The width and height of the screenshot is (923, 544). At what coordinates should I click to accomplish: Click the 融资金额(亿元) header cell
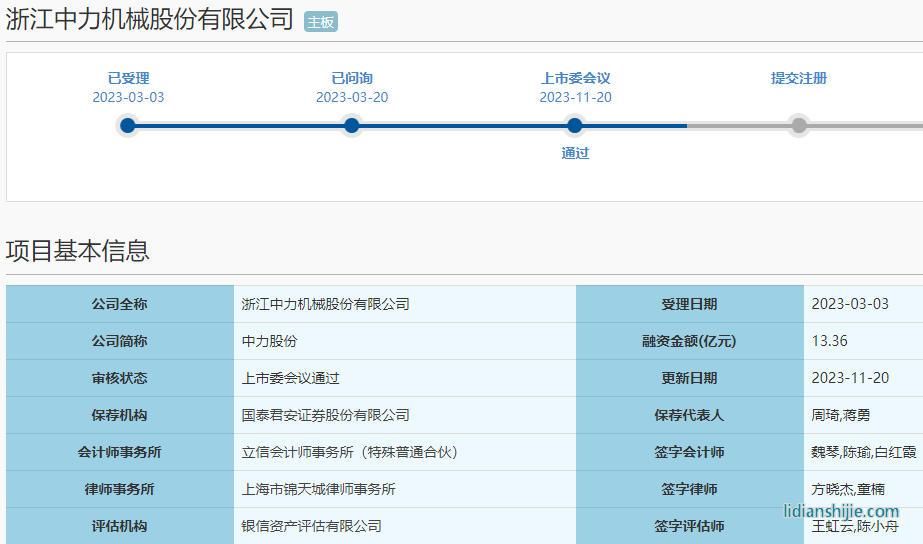click(689, 341)
